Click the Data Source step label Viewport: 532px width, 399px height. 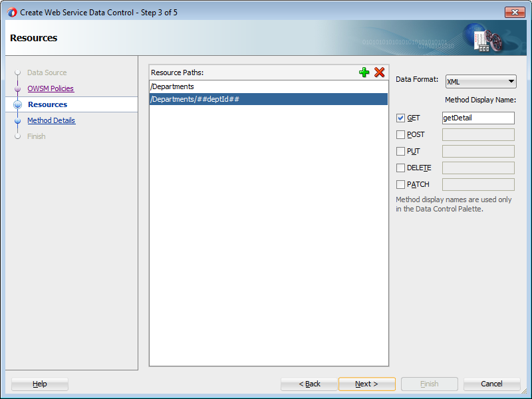[x=47, y=72]
